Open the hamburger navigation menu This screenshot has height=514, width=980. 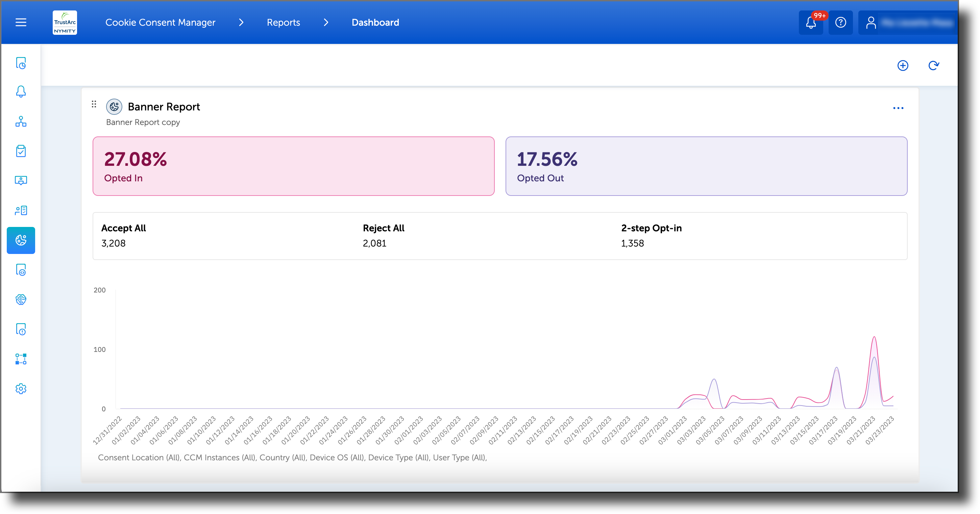tap(21, 22)
